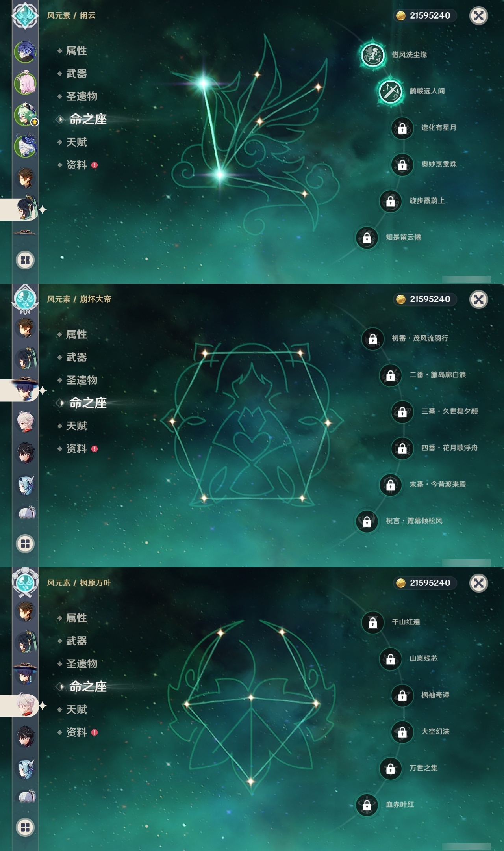This screenshot has height=851, width=504.
Task: Click locked constellation 千山红遍
Action: tap(372, 622)
